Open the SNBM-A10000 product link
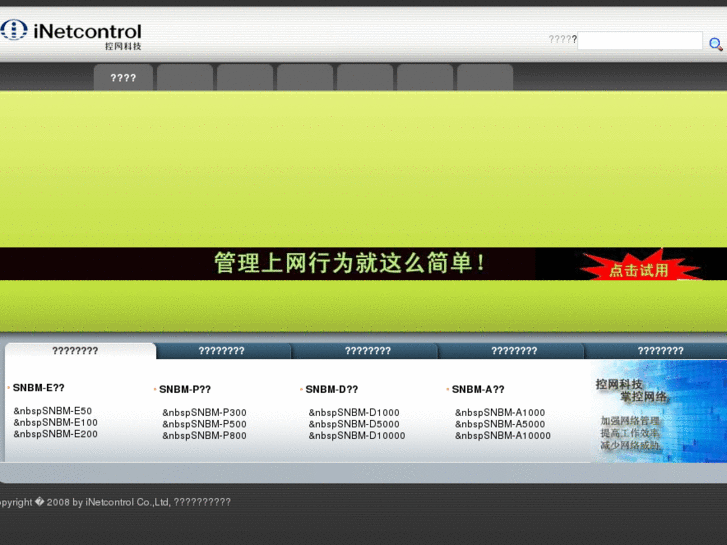Image resolution: width=727 pixels, height=545 pixels. click(x=503, y=436)
